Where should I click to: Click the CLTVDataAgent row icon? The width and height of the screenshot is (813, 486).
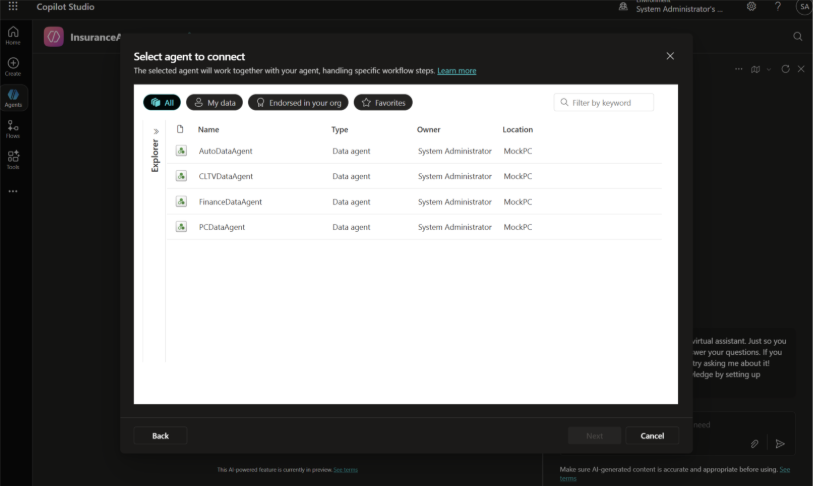(x=181, y=176)
